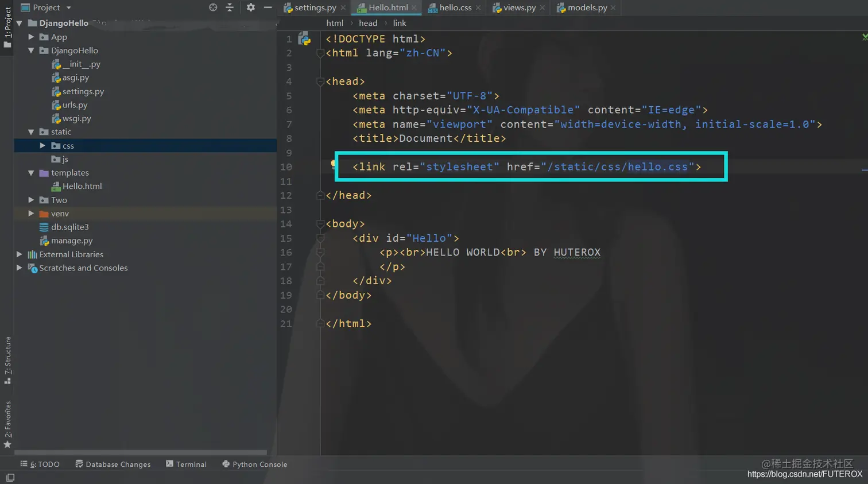The width and height of the screenshot is (868, 484).
Task: Expand the css folder
Action: point(43,146)
